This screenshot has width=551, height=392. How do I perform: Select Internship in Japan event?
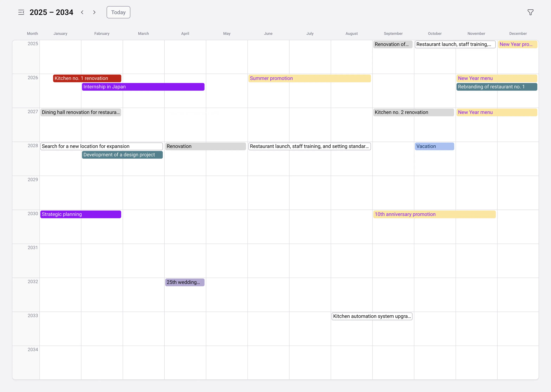143,87
